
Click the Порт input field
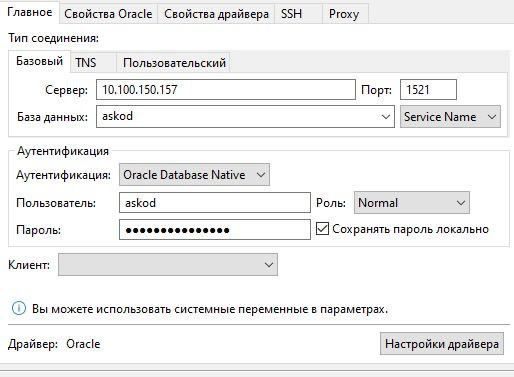pyautogui.click(x=428, y=89)
